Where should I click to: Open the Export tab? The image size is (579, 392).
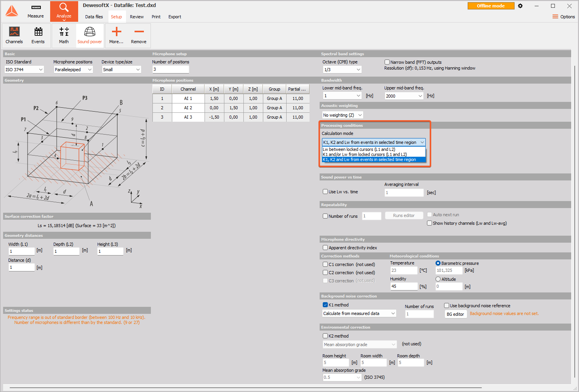click(175, 17)
